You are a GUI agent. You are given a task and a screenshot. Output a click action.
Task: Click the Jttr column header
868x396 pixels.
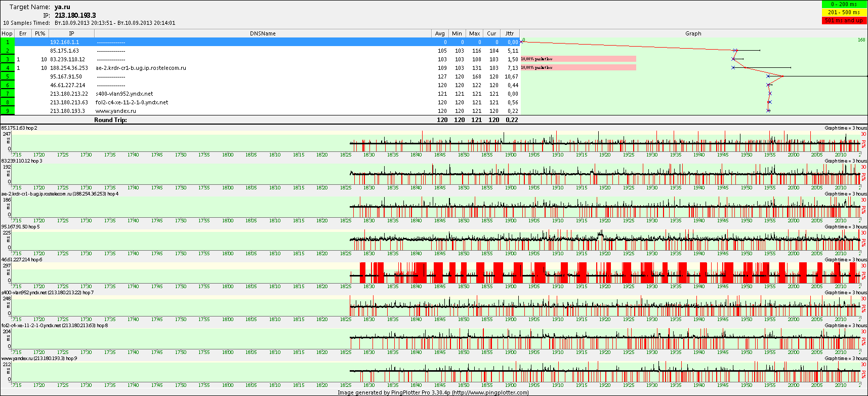(x=509, y=33)
